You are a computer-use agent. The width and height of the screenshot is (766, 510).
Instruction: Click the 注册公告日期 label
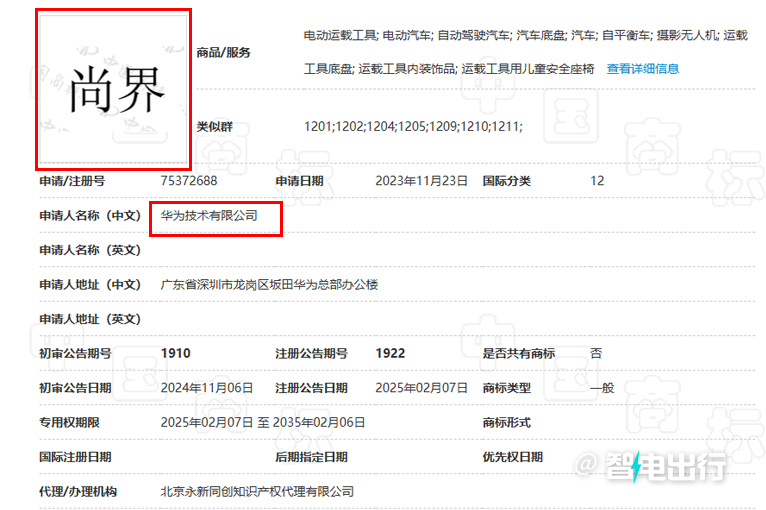pyautogui.click(x=311, y=388)
